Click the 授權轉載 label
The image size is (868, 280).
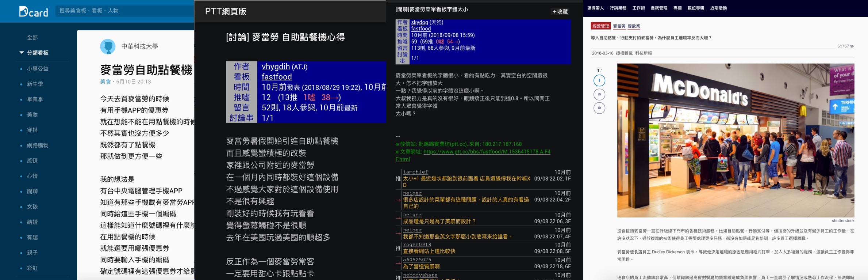coord(624,53)
